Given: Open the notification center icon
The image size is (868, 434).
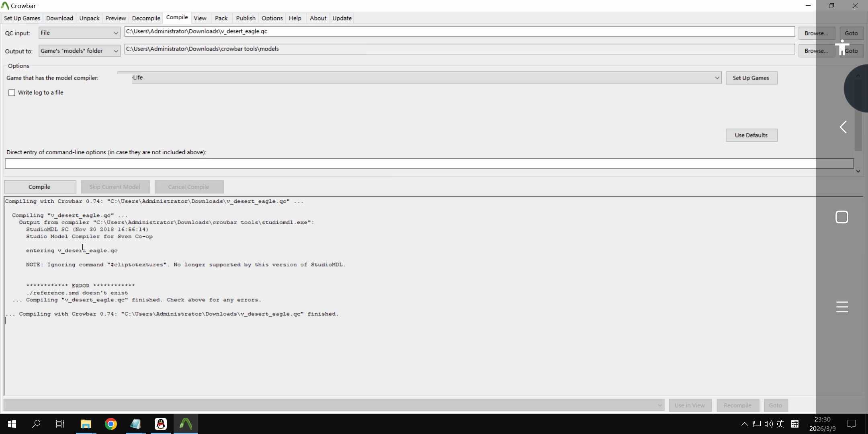Looking at the screenshot, I should coord(851,424).
